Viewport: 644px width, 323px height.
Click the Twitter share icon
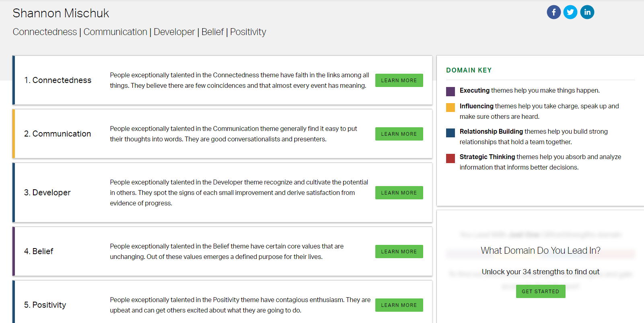570,12
